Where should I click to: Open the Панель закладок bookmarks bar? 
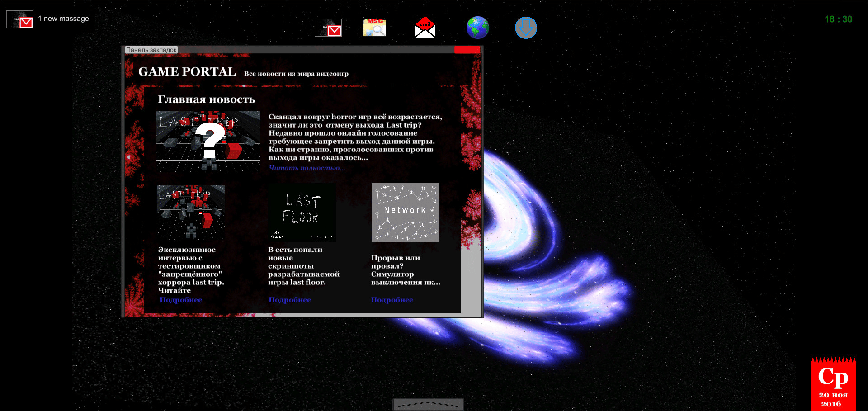coord(151,50)
